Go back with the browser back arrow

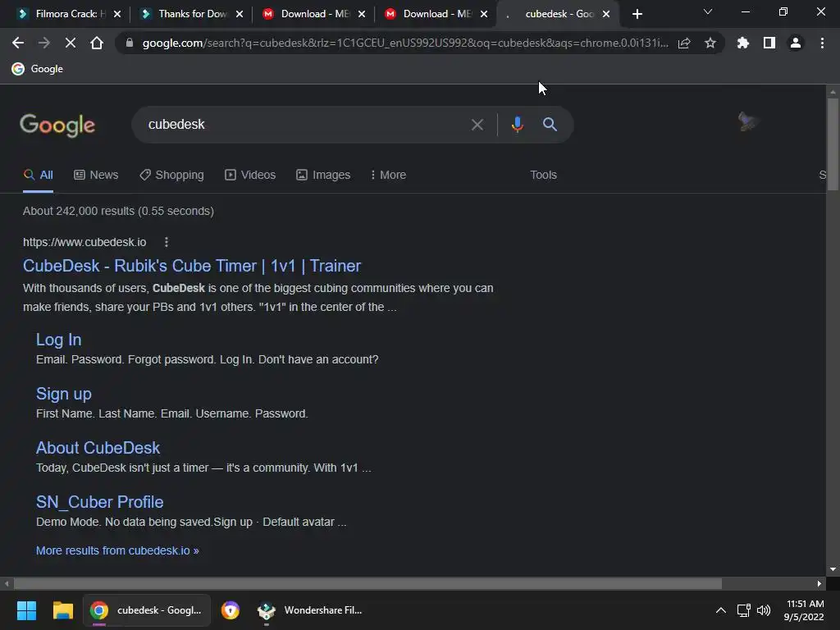pos(18,43)
